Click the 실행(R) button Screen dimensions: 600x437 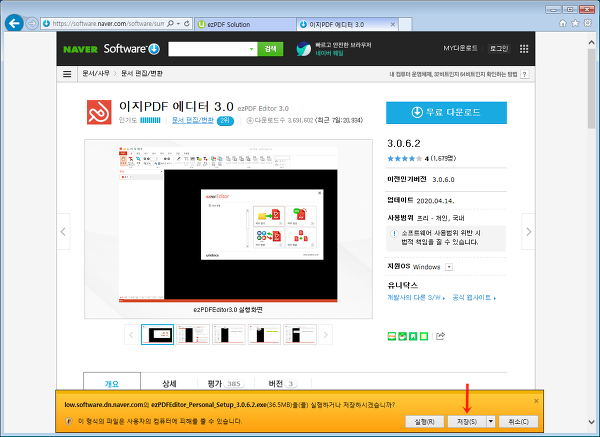pos(425,421)
